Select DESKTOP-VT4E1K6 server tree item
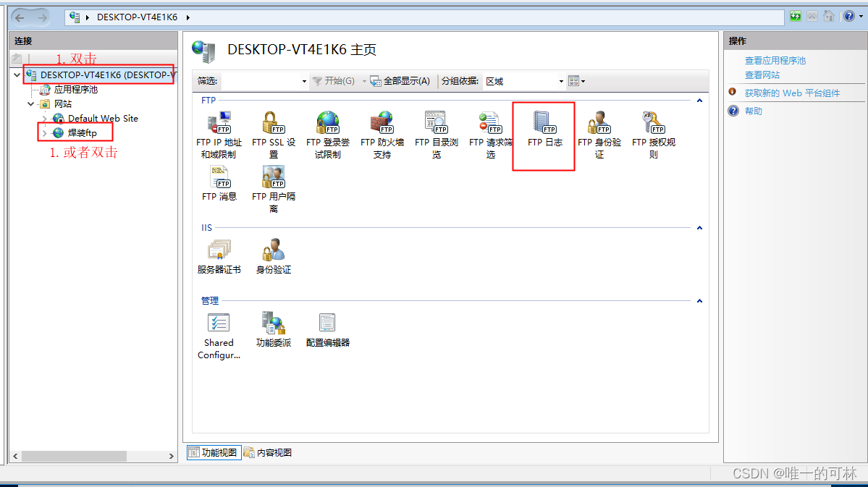 [x=108, y=75]
